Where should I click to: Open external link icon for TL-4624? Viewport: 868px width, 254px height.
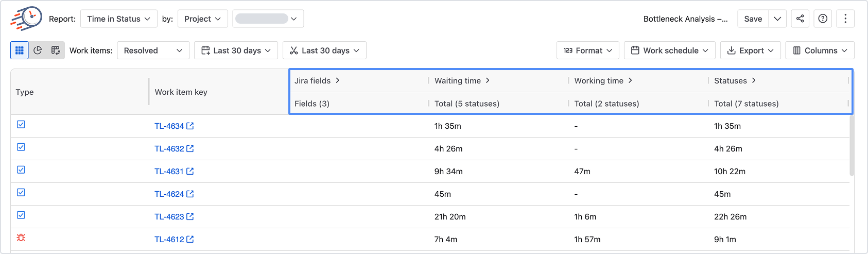click(190, 194)
